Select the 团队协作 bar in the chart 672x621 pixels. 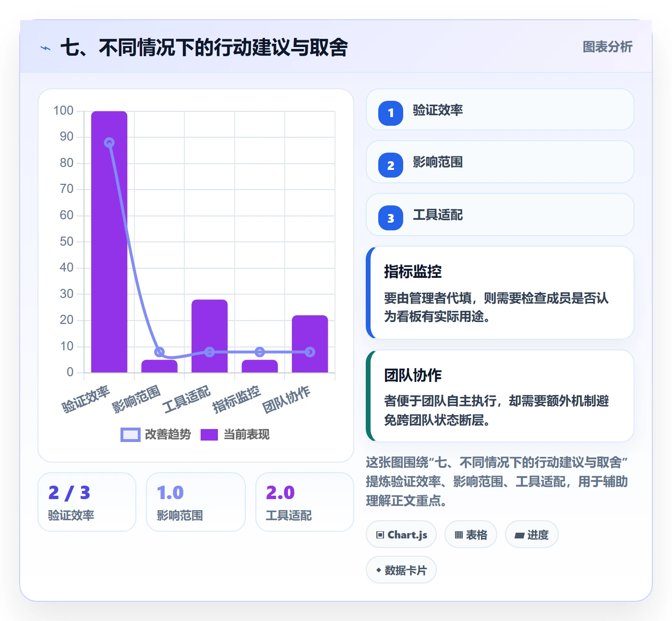pyautogui.click(x=310, y=344)
